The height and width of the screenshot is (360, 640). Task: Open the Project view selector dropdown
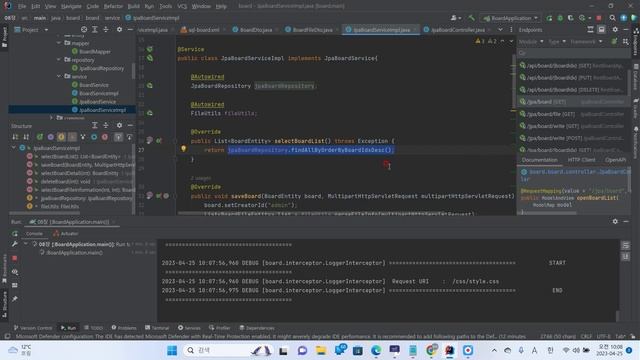32,30
